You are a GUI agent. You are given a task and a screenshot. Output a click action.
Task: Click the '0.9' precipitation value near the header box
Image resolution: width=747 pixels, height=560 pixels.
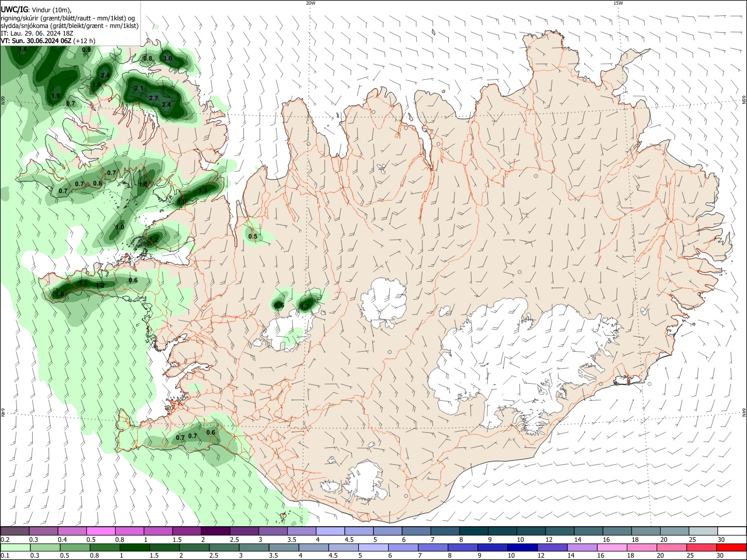[86, 50]
